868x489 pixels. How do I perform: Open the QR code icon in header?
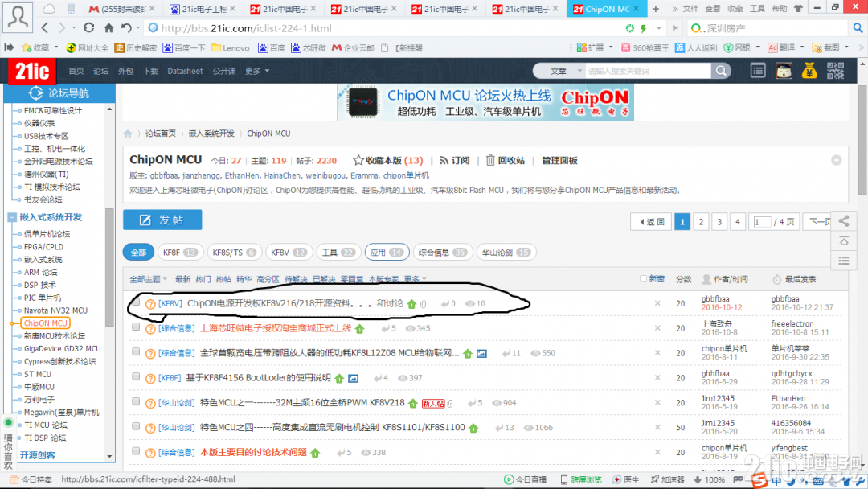(835, 71)
